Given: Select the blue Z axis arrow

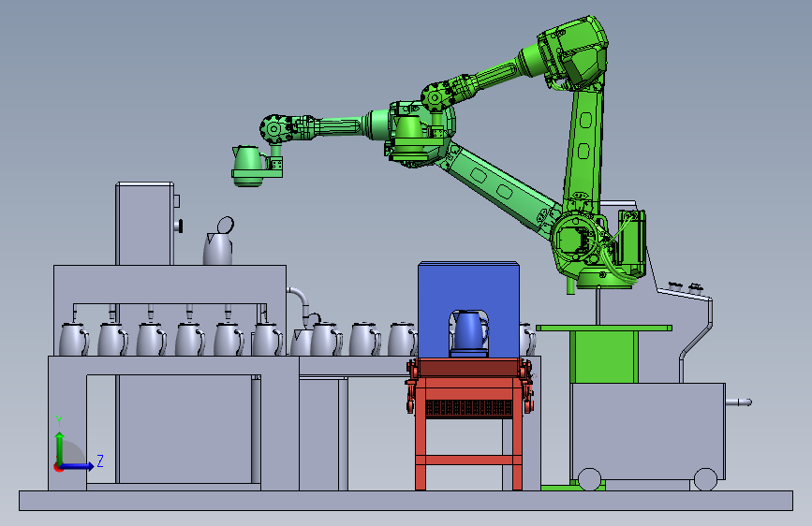Looking at the screenshot, I should [78, 466].
